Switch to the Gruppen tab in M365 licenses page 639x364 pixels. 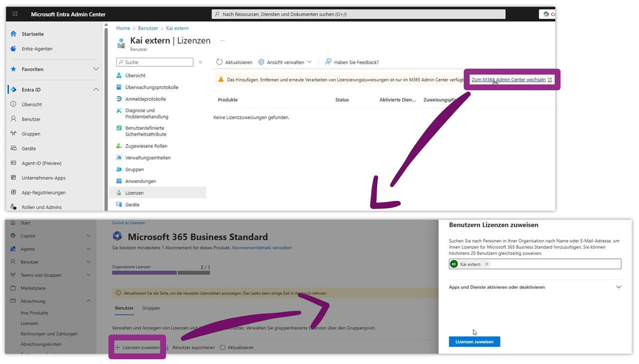(151, 308)
